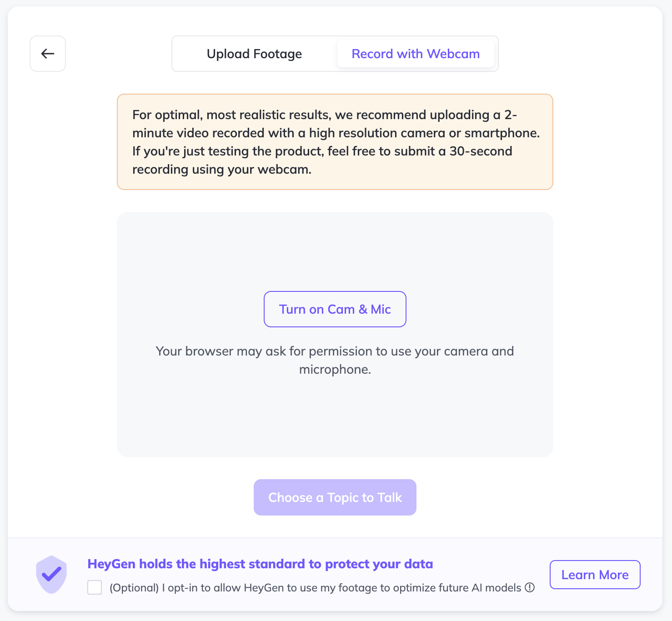Click the Choose a Topic to Talk button
The height and width of the screenshot is (621, 672).
(x=335, y=497)
